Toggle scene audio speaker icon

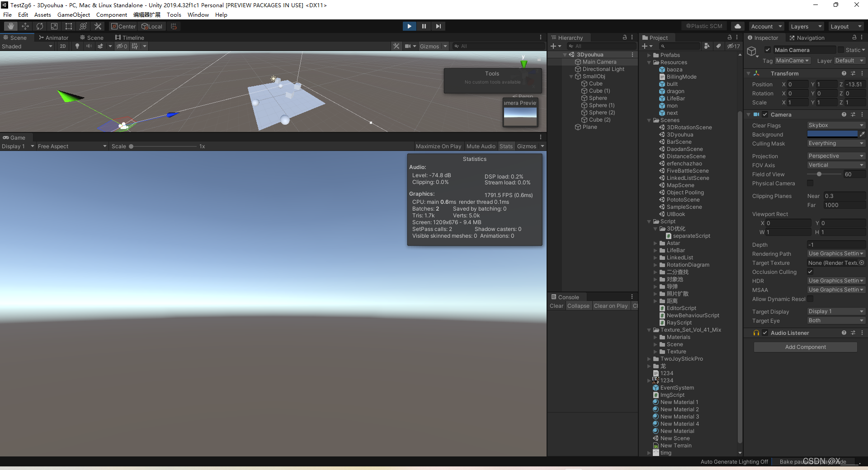coord(89,46)
